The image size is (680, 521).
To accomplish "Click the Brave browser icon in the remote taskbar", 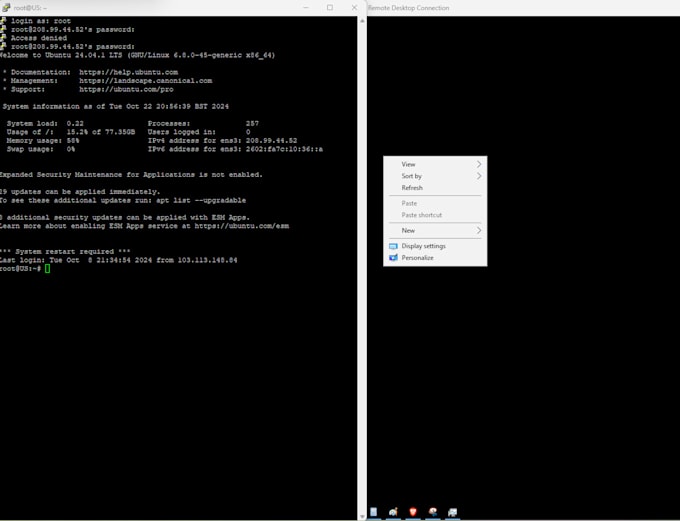I will coord(412,512).
